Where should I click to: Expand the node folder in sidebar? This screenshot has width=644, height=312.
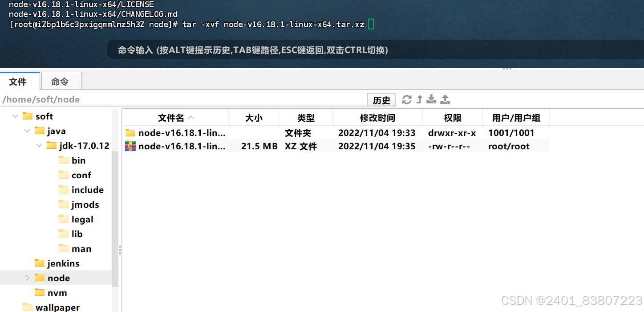27,277
